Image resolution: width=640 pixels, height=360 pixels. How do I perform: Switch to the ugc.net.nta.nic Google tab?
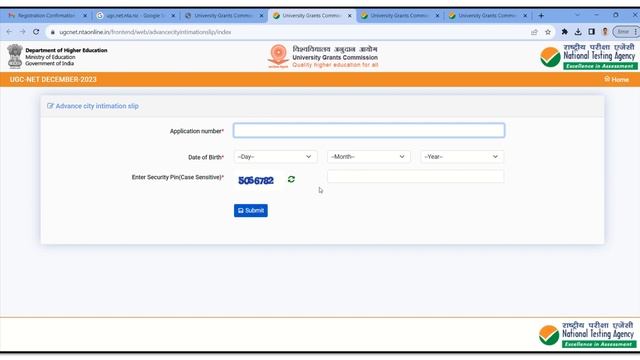pos(136,16)
